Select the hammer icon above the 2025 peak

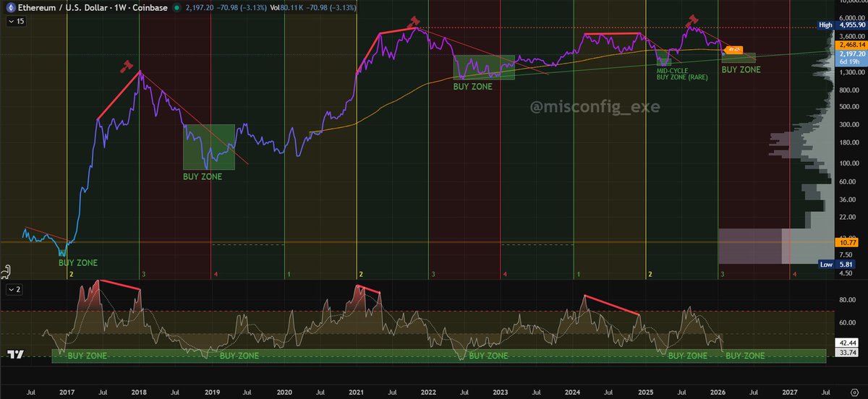click(x=692, y=19)
